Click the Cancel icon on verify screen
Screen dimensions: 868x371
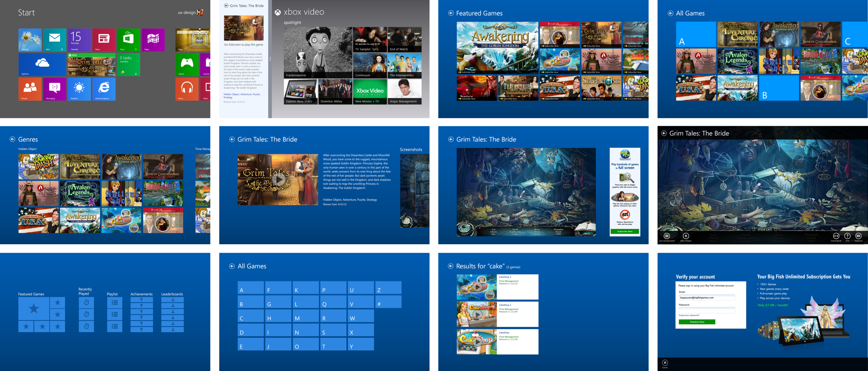(665, 363)
